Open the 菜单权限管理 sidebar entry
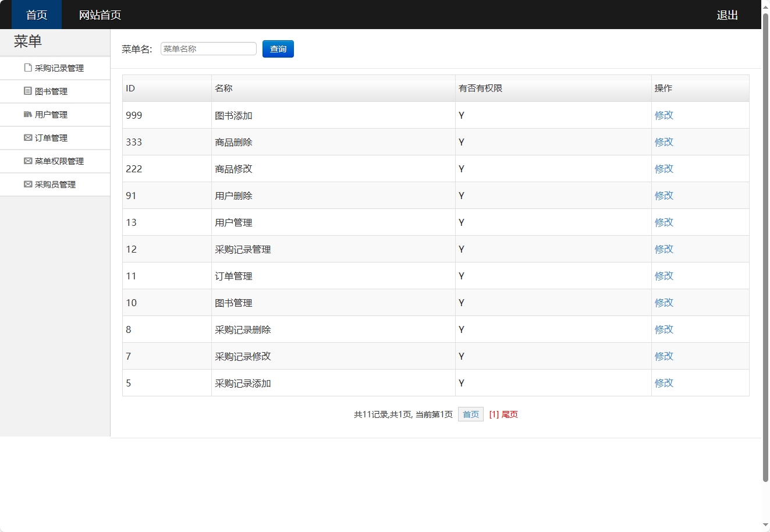770x532 pixels. tap(61, 161)
